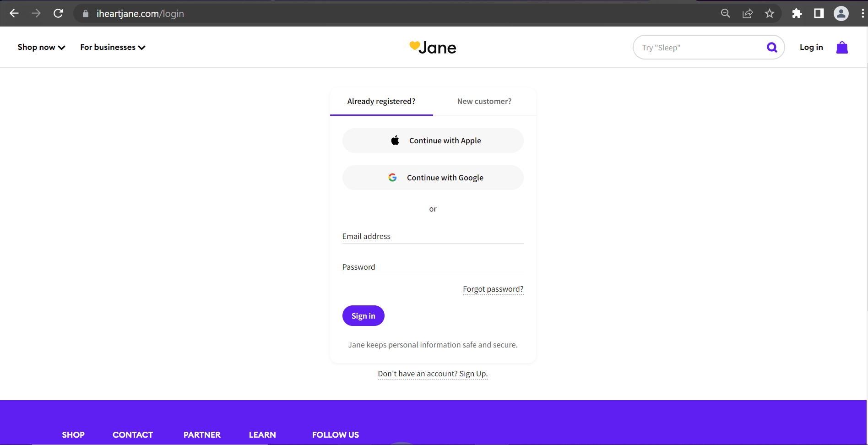The image size is (868, 445).
Task: Click Continue with Apple button
Action: tap(433, 141)
